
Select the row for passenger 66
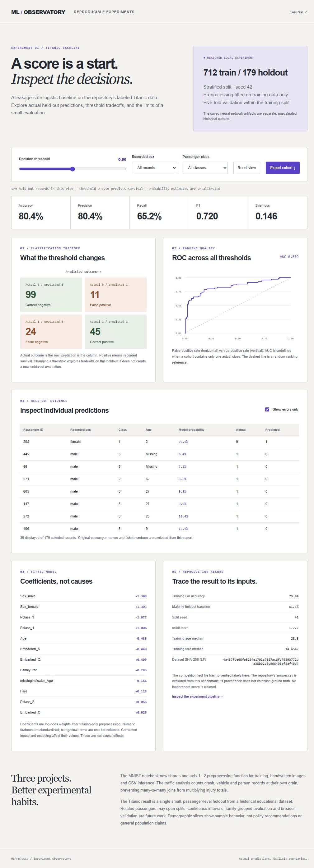(159, 467)
